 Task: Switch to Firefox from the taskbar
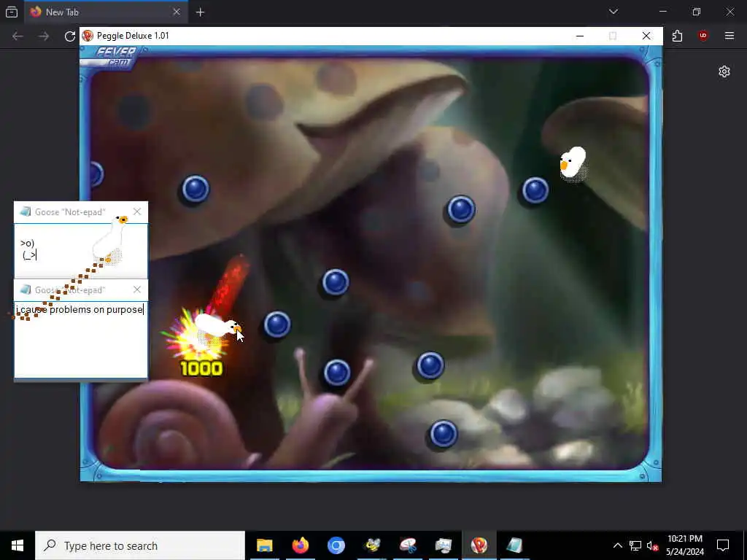(x=300, y=545)
